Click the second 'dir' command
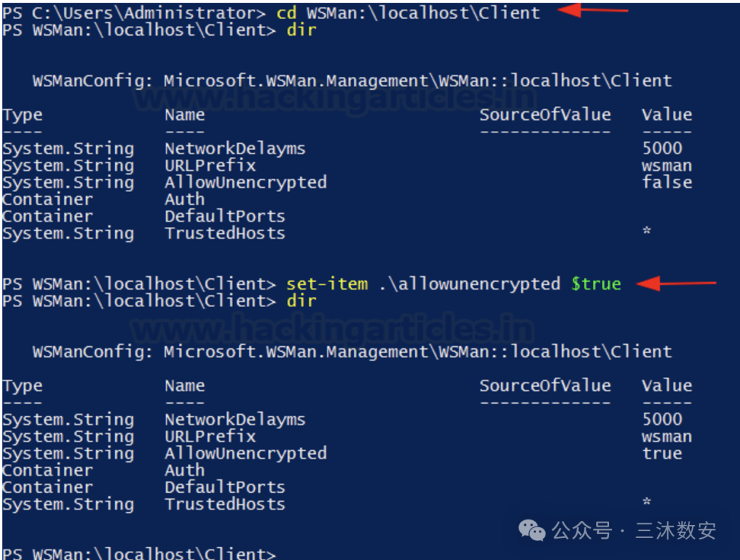The image size is (740, 560). tap(301, 301)
